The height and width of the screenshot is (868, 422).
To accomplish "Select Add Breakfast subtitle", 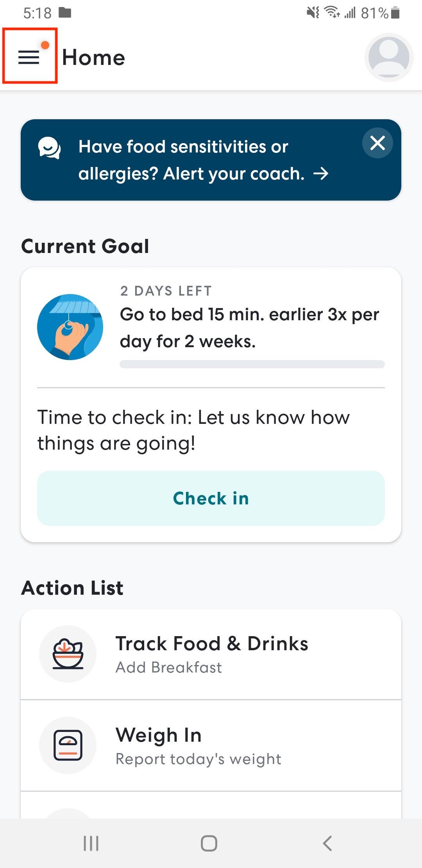I will tap(169, 667).
